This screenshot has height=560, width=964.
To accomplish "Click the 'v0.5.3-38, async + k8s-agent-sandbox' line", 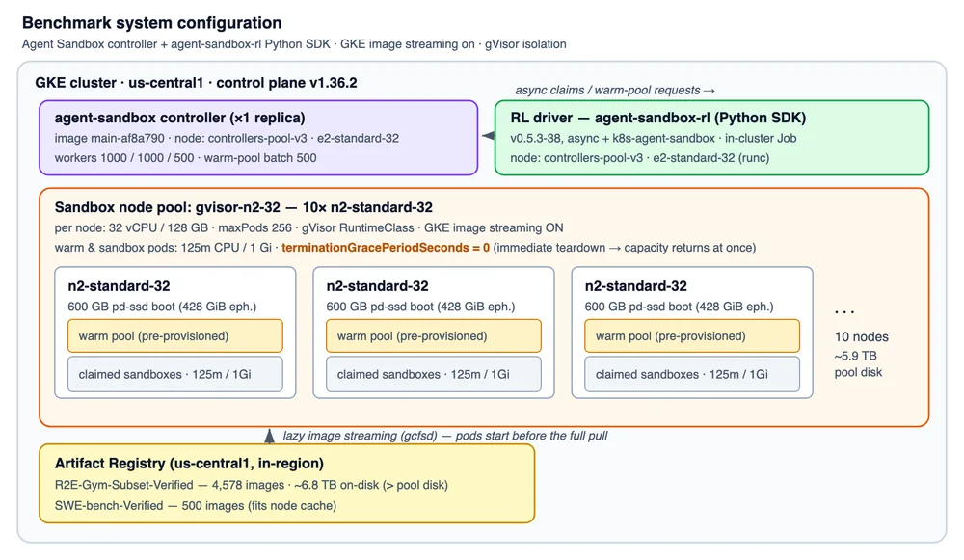I will [653, 138].
